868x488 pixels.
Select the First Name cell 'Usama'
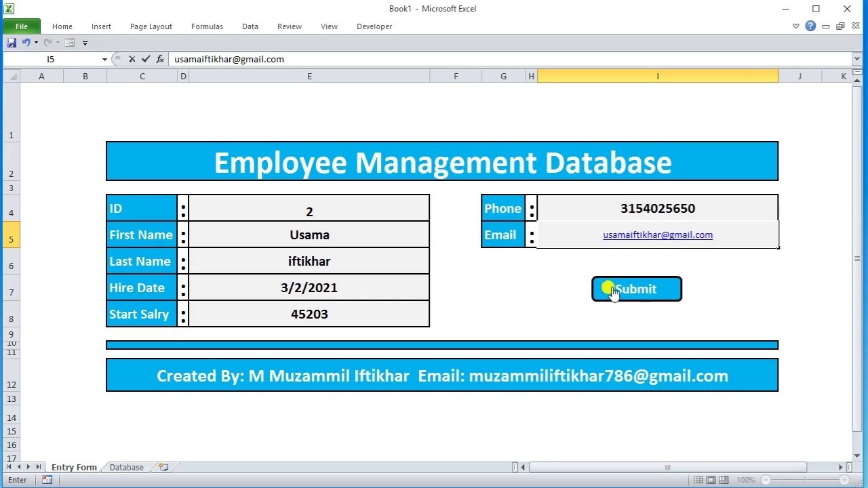click(x=309, y=235)
